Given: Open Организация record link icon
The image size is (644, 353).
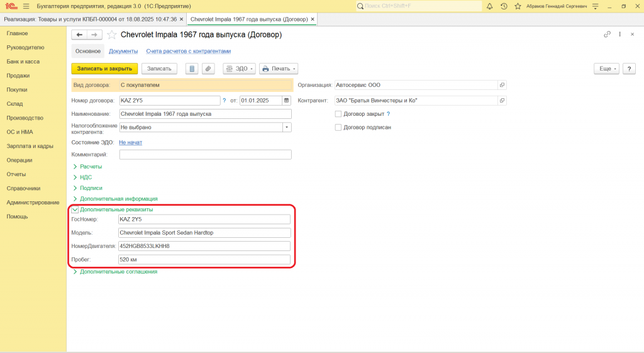Looking at the screenshot, I should pyautogui.click(x=502, y=85).
